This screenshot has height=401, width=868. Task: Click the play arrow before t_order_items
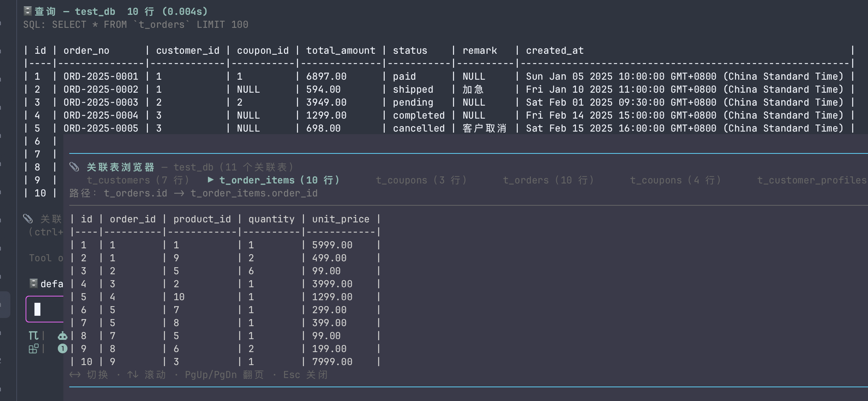point(211,180)
